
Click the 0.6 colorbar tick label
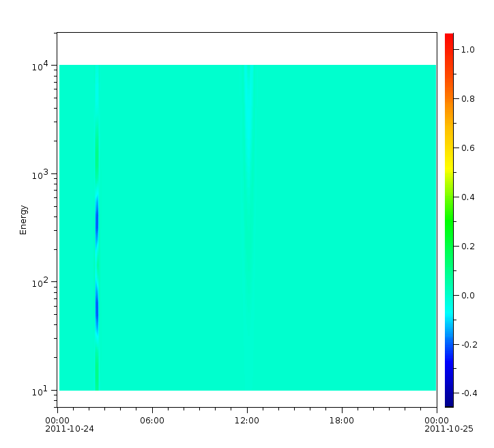467,148
